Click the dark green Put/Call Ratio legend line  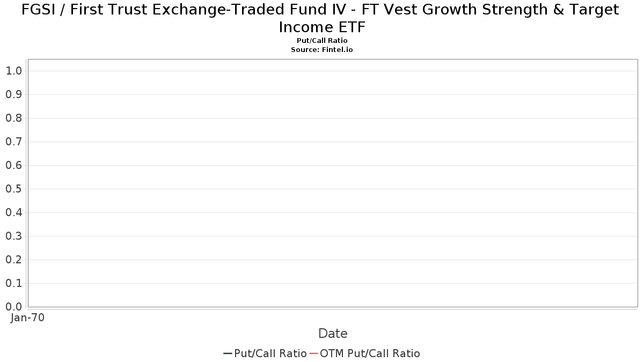(228, 353)
